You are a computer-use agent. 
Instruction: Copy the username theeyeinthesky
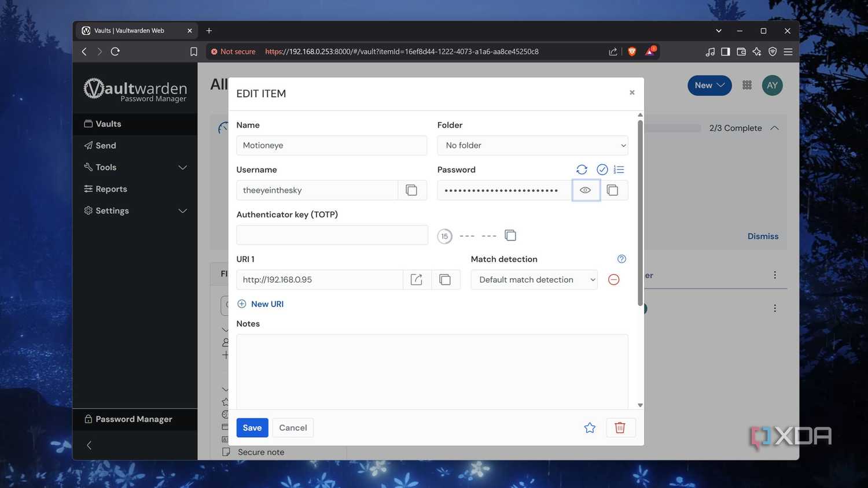tap(411, 190)
